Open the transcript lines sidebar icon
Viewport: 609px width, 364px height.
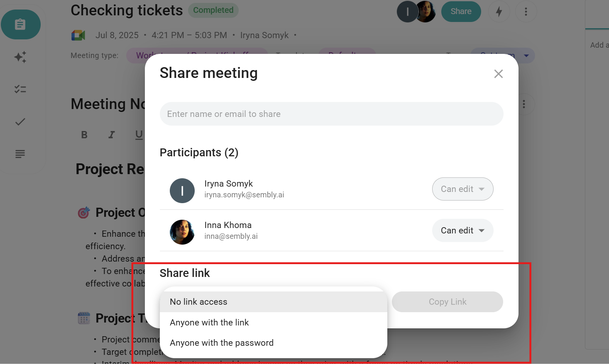[x=20, y=154]
